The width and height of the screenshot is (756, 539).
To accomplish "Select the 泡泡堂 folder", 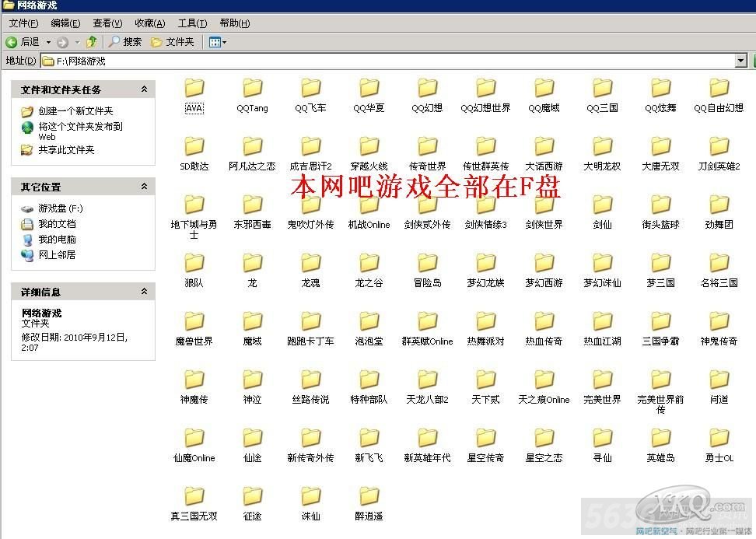I will point(369,329).
